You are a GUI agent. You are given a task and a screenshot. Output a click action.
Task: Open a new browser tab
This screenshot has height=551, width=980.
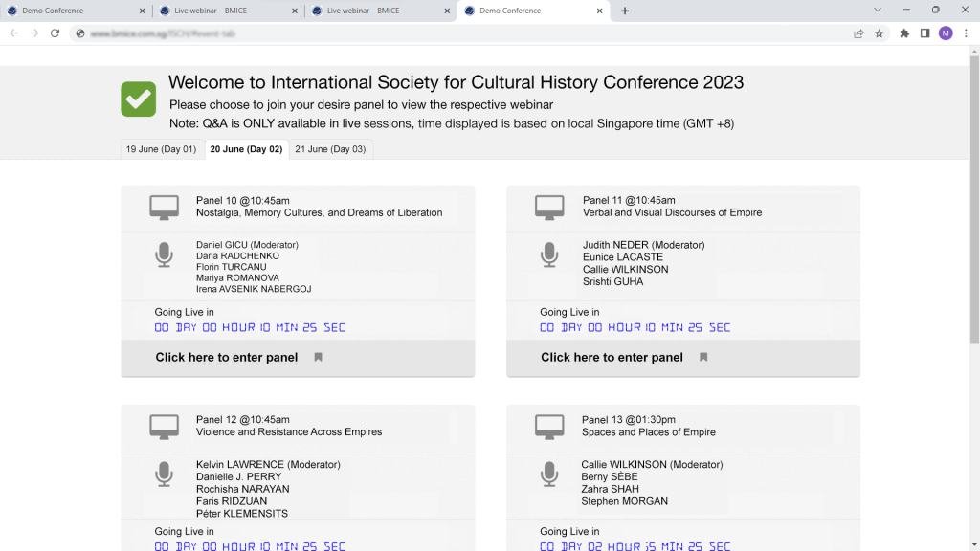[625, 11]
